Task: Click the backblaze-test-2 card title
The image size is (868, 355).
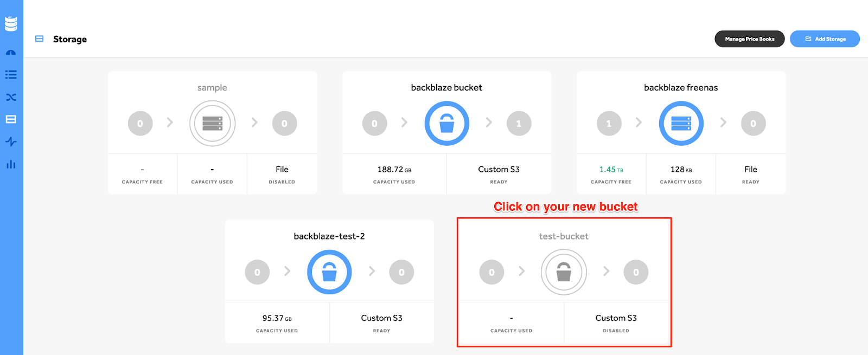Action: (329, 236)
